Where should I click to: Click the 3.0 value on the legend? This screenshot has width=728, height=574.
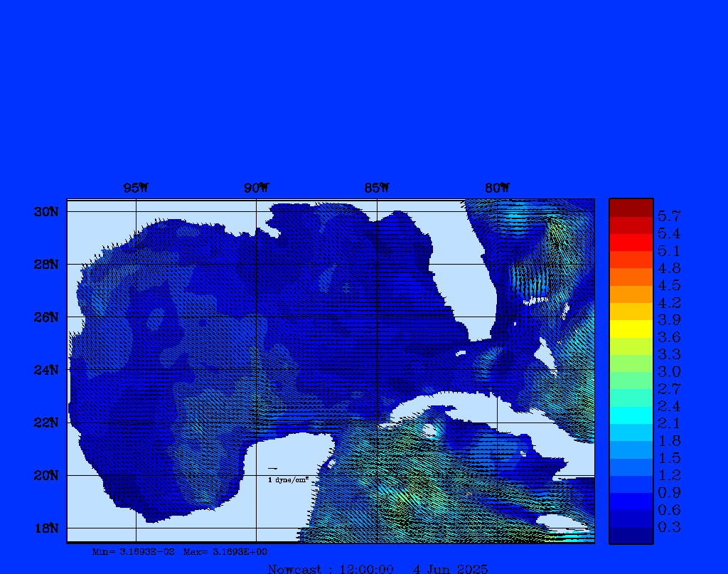point(669,371)
